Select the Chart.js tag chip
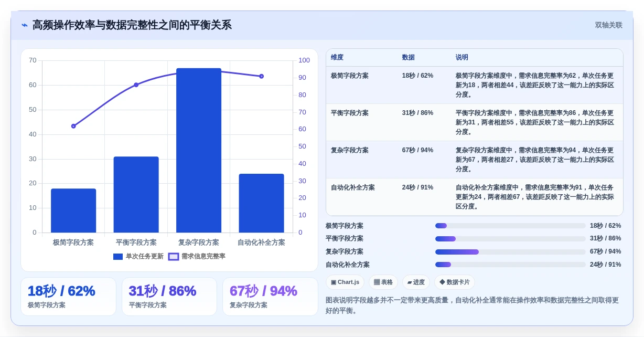Image resolution: width=644 pixels, height=337 pixels. (x=345, y=282)
